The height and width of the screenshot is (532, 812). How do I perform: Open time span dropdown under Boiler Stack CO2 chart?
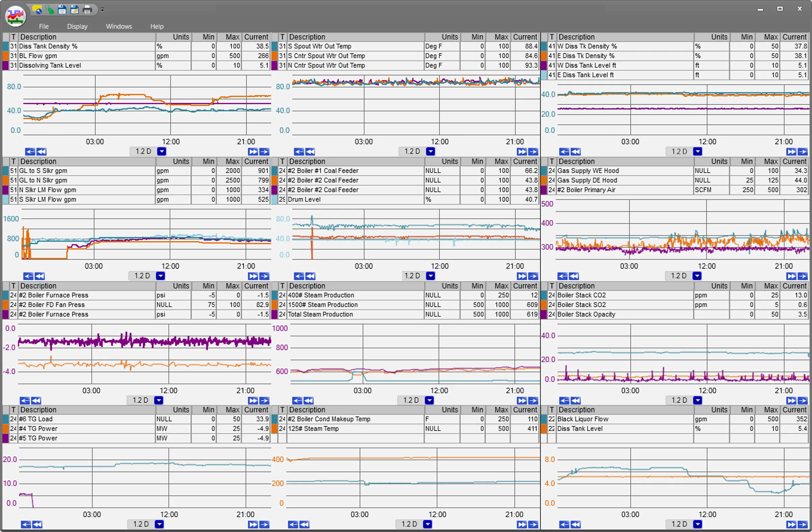click(x=698, y=400)
